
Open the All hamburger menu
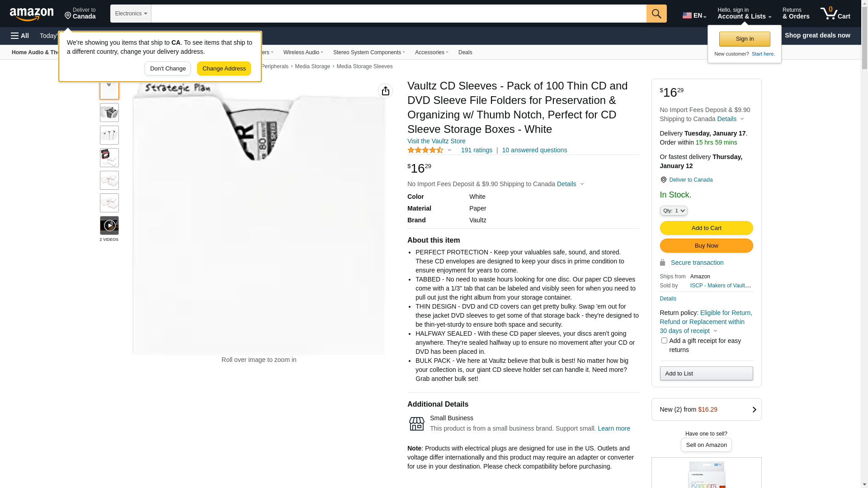pos(20,36)
